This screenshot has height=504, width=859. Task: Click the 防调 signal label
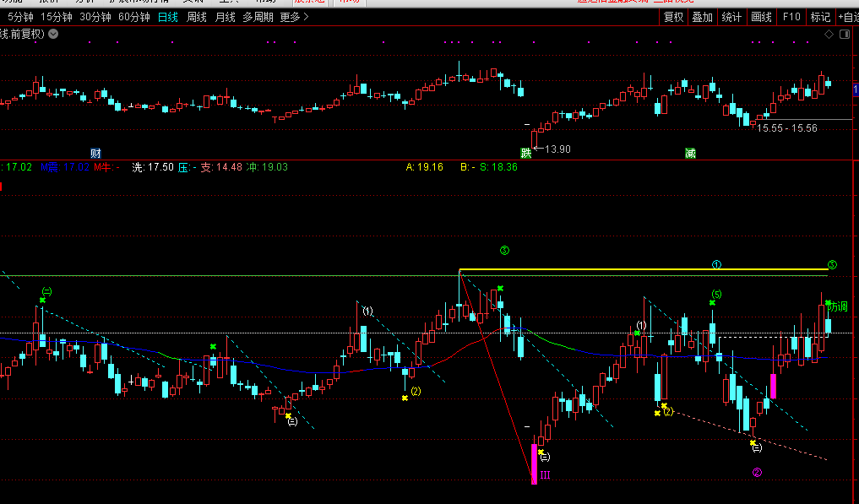[x=838, y=307]
